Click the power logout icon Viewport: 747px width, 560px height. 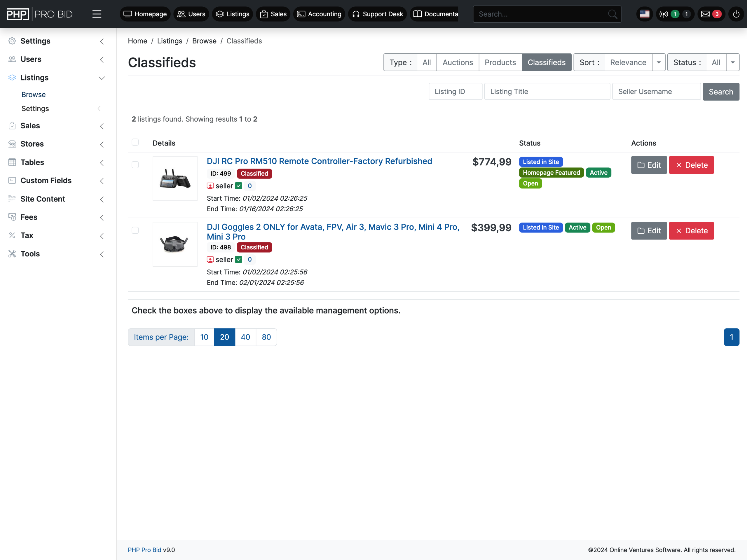pyautogui.click(x=736, y=14)
